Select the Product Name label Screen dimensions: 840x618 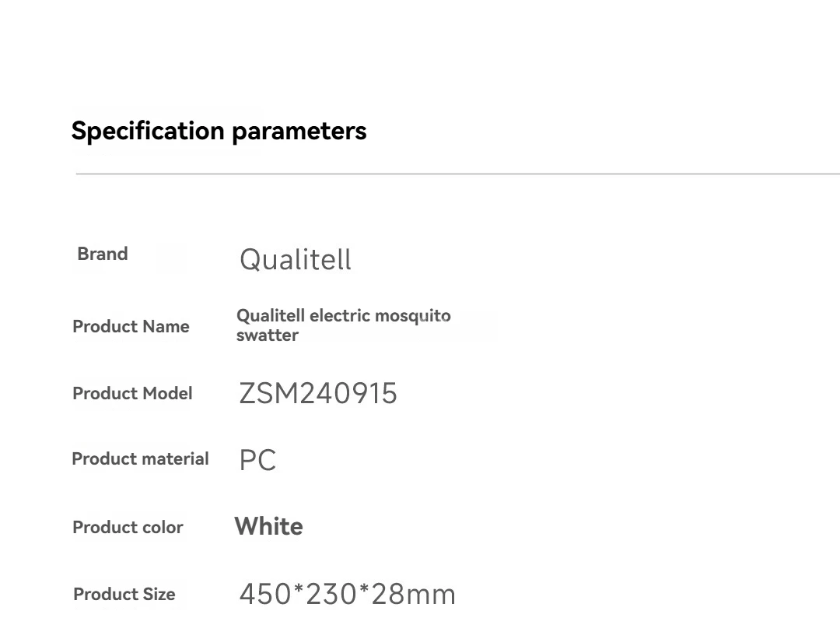pos(131,326)
